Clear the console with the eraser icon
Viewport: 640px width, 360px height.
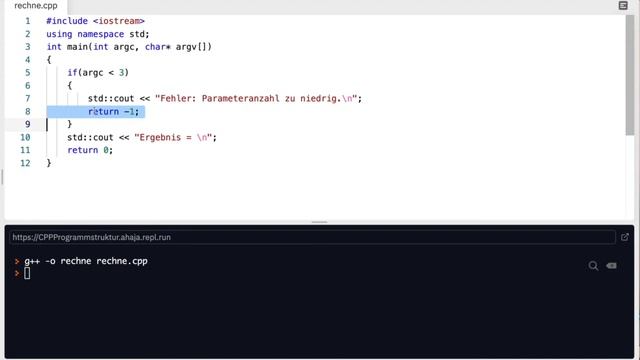[x=611, y=266]
